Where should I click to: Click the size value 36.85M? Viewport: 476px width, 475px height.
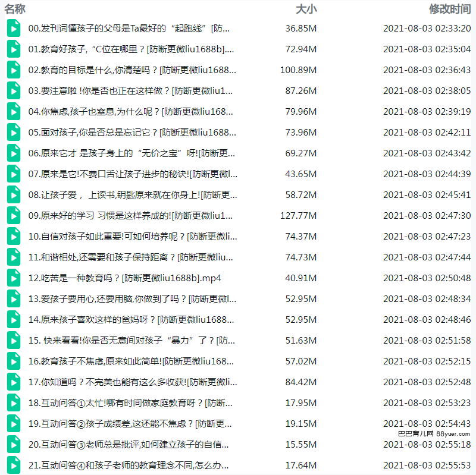[x=301, y=29]
